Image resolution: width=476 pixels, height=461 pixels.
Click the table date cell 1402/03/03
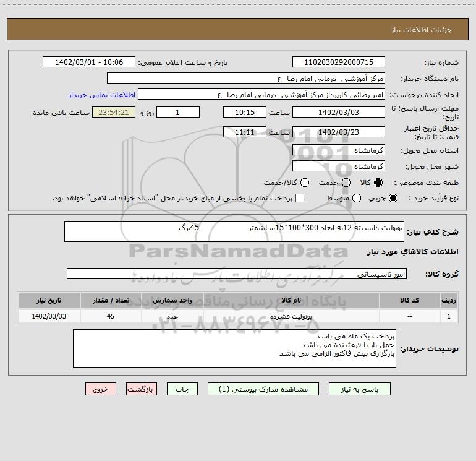49,316
